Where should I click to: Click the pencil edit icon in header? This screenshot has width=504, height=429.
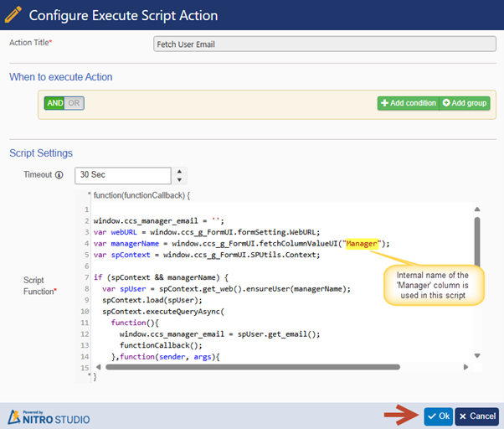point(13,15)
